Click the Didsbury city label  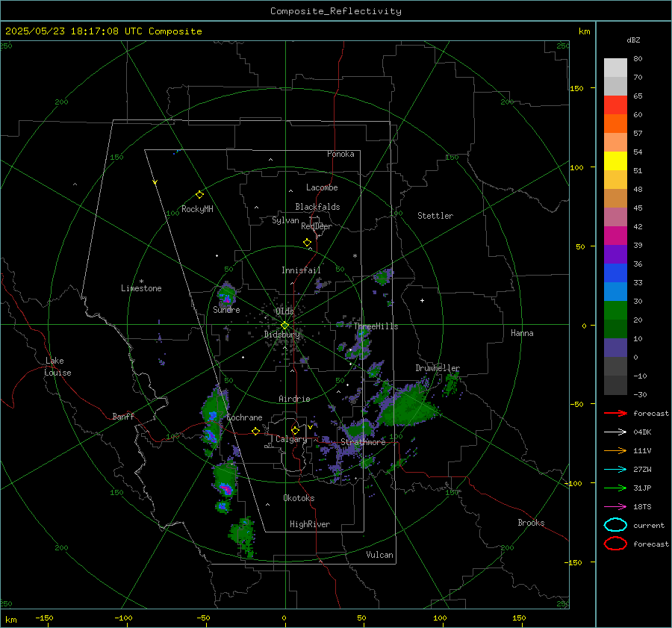(281, 335)
